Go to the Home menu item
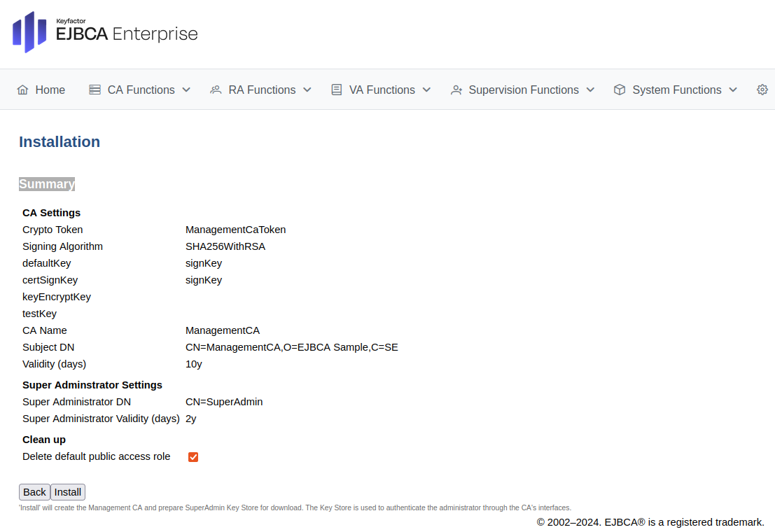This screenshot has width=775, height=532. pyautogui.click(x=50, y=90)
